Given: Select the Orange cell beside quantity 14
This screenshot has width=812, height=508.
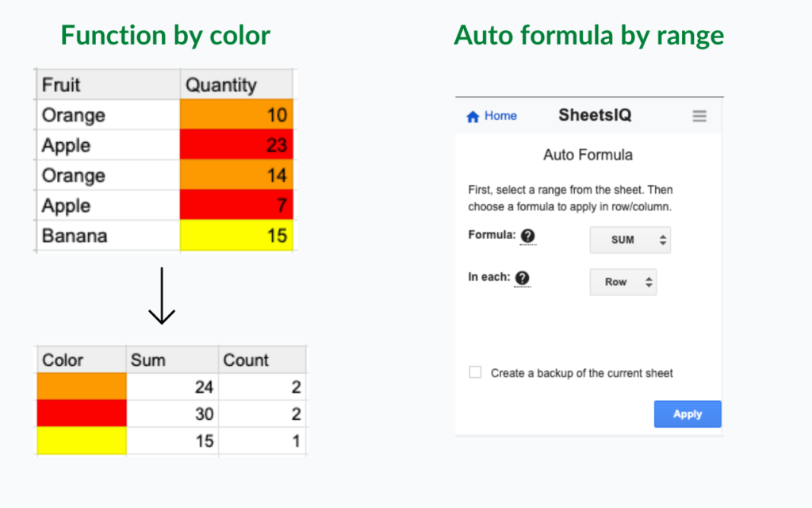Looking at the screenshot, I should (108, 175).
